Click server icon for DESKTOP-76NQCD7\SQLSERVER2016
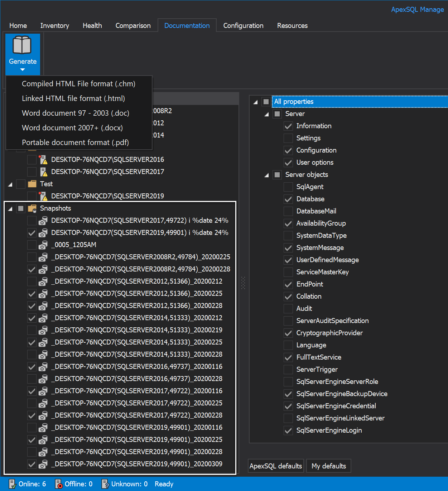448x491 pixels. pyautogui.click(x=43, y=159)
